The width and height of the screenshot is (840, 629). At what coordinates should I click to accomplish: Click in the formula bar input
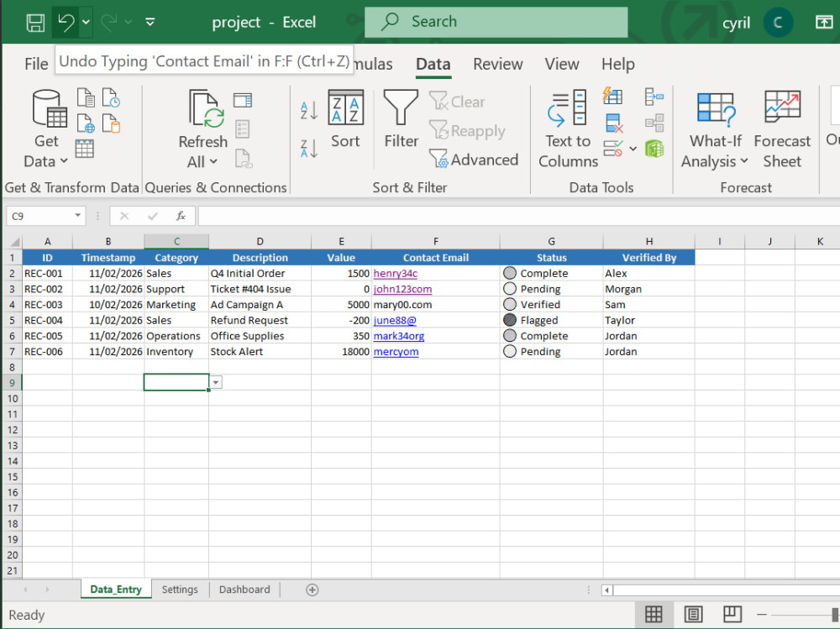(x=518, y=216)
